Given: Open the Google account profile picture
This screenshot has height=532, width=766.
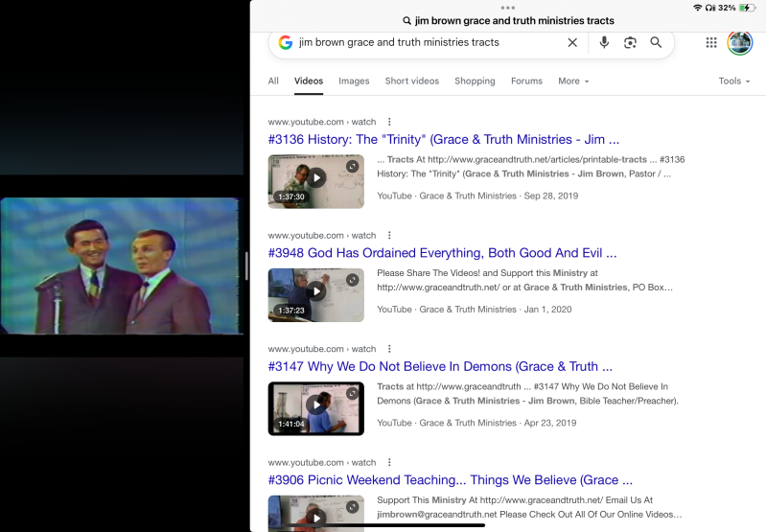Looking at the screenshot, I should (739, 43).
